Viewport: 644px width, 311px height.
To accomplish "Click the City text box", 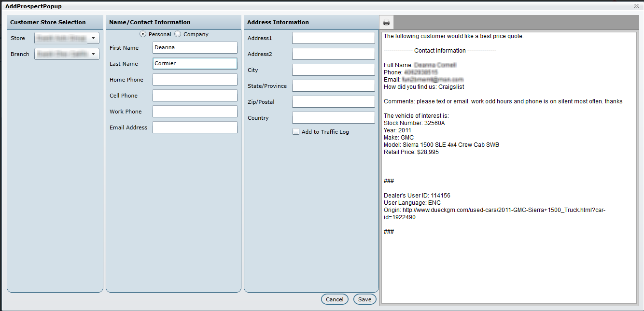I will tap(333, 70).
